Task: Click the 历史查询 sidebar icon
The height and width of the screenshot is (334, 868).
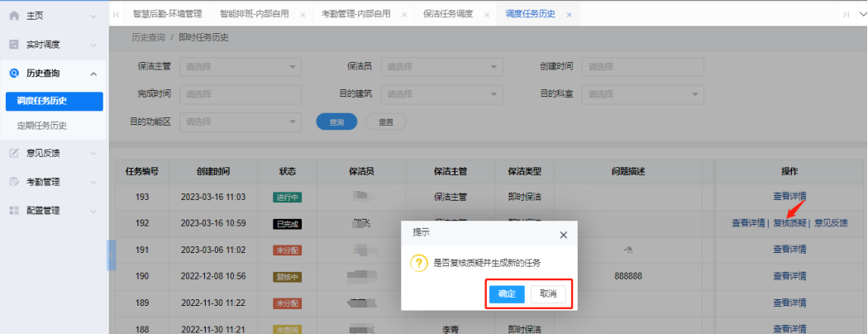Action: (x=14, y=74)
